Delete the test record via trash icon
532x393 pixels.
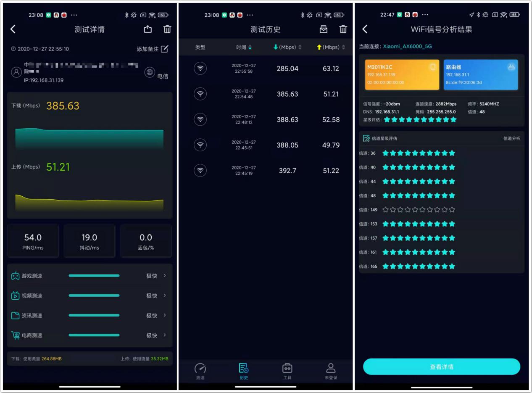[167, 29]
